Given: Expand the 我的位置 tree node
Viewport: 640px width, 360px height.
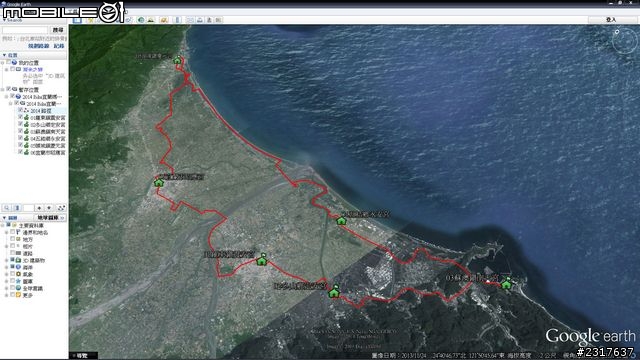Looking at the screenshot, I should 2,62.
